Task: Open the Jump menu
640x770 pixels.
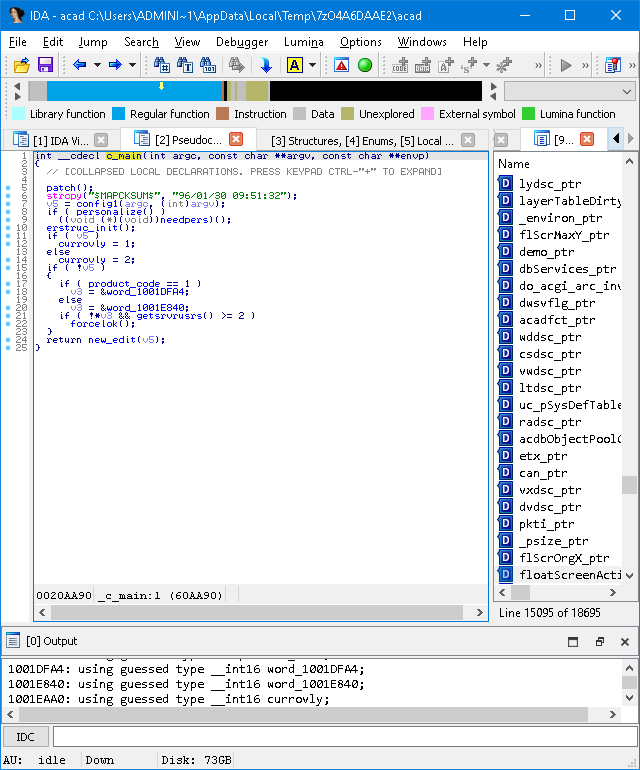Action: pyautogui.click(x=93, y=42)
